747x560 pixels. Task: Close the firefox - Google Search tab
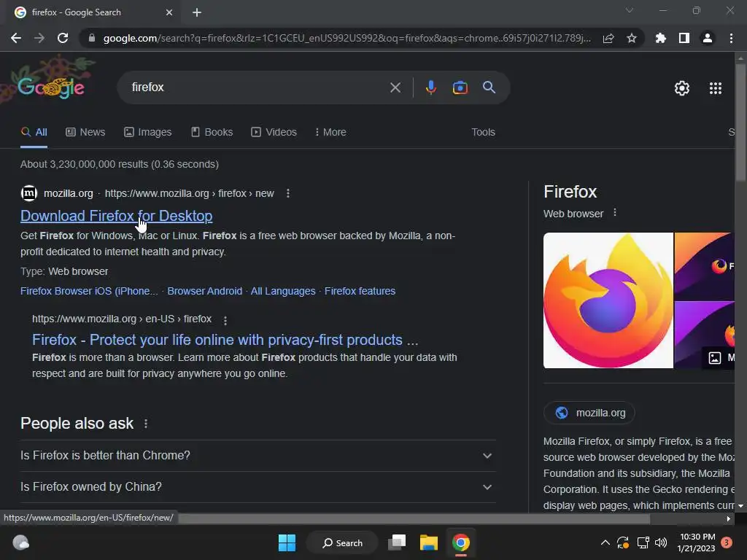click(169, 12)
